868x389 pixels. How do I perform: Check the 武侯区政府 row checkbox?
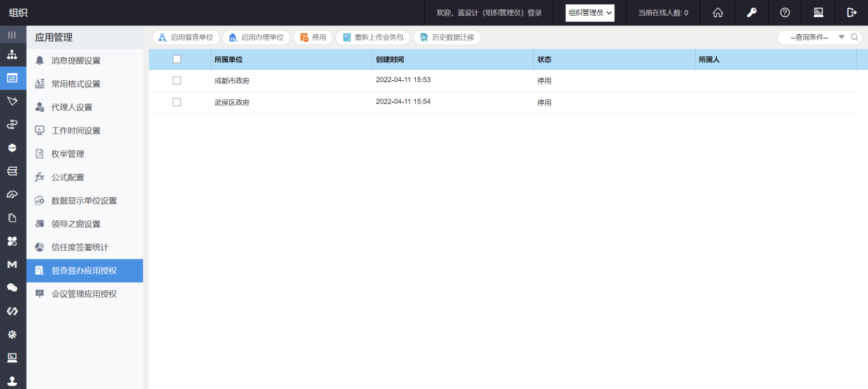pos(176,102)
